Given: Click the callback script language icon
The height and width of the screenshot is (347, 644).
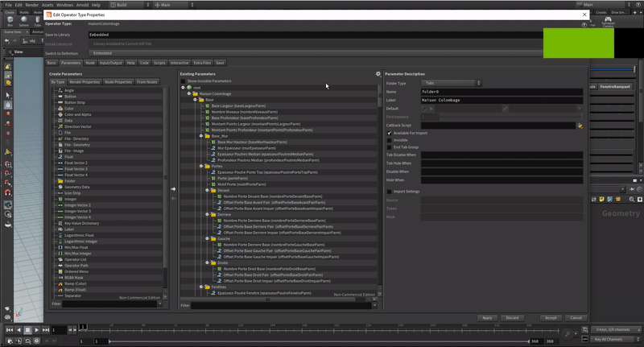Looking at the screenshot, I should (x=580, y=126).
